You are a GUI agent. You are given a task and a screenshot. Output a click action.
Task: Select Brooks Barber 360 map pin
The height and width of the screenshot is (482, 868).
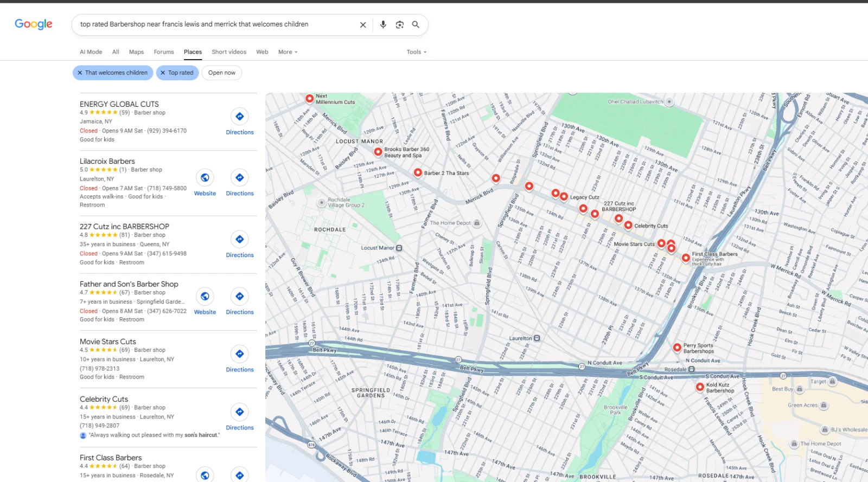click(378, 152)
